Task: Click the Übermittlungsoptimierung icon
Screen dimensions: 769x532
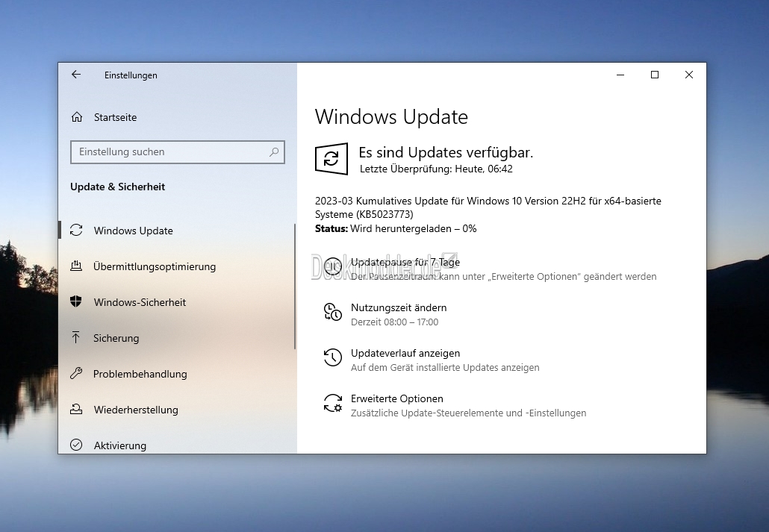Action: pyautogui.click(x=76, y=266)
